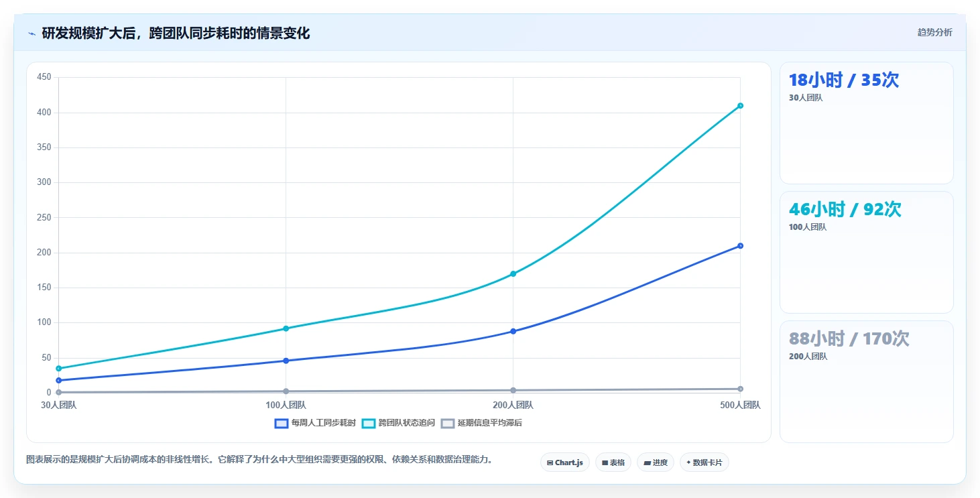Click the 150 y-axis value
980x498 pixels.
(44, 288)
